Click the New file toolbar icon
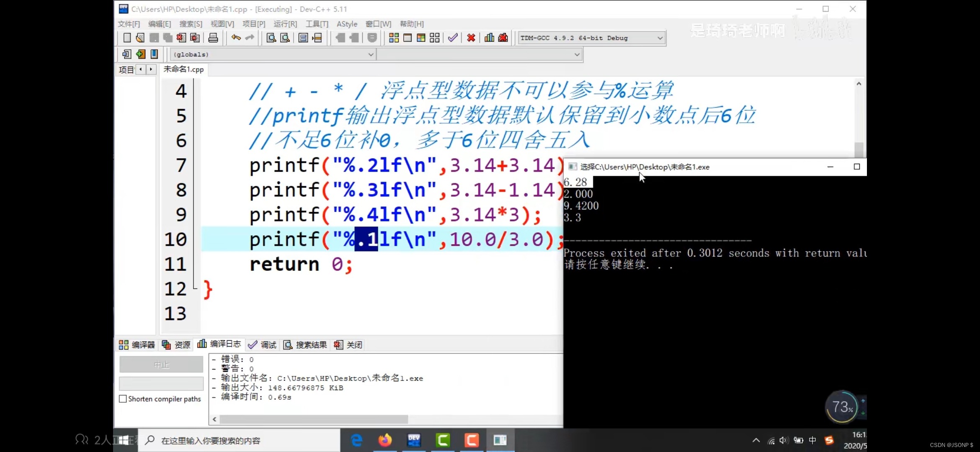This screenshot has width=980, height=452. pyautogui.click(x=127, y=38)
